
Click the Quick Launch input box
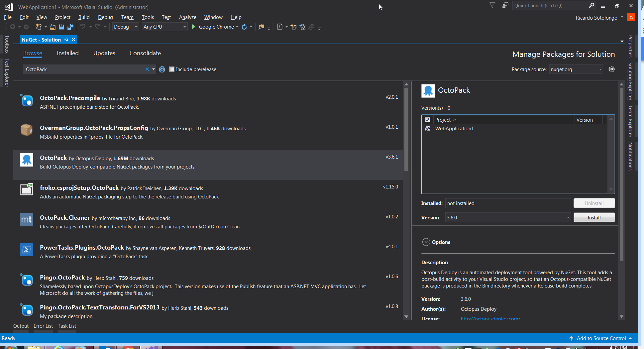point(550,5)
